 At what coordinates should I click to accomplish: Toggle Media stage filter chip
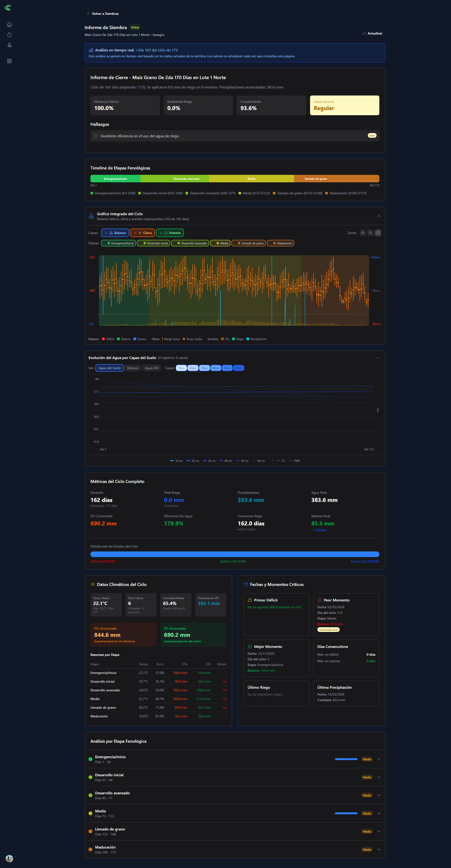click(x=220, y=243)
